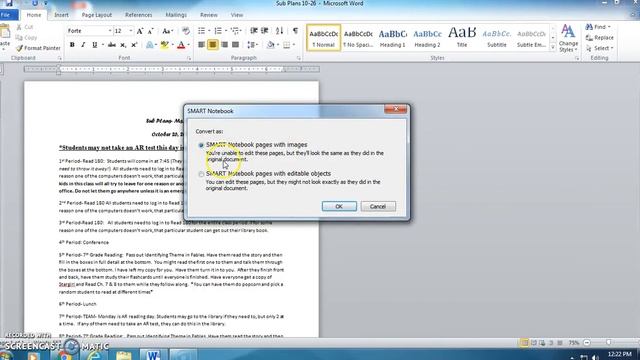The image size is (640, 360).
Task: Decrease paragraph indent
Action: pos(253,31)
